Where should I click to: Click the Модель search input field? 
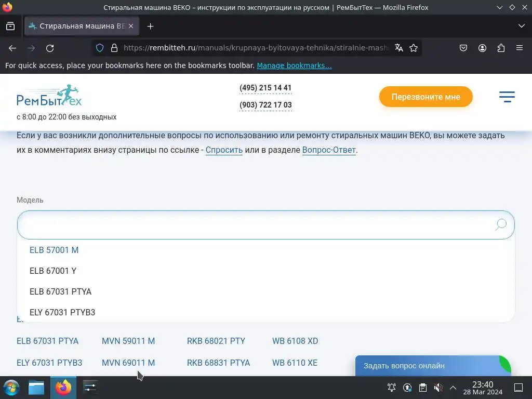[x=265, y=225]
